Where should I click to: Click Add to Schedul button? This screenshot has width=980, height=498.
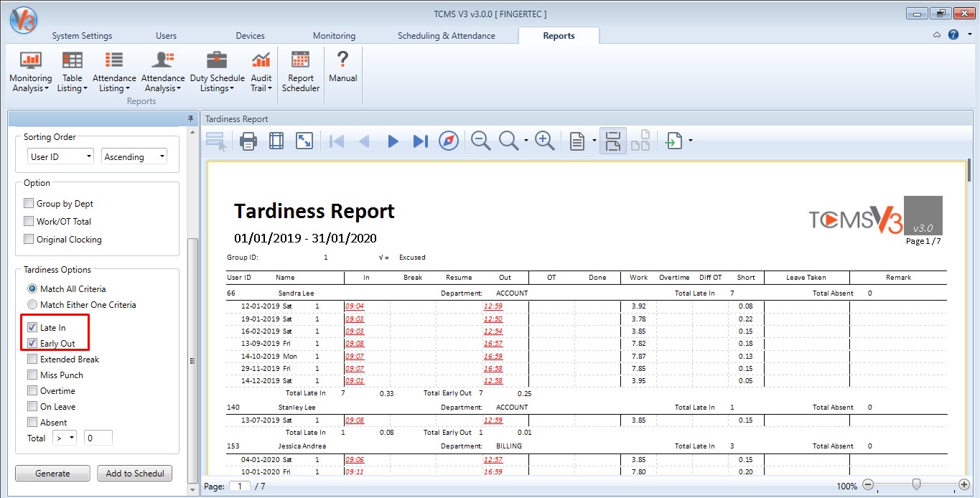(134, 474)
